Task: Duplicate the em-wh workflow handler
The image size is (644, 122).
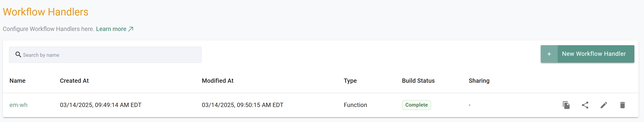Action: (x=566, y=105)
